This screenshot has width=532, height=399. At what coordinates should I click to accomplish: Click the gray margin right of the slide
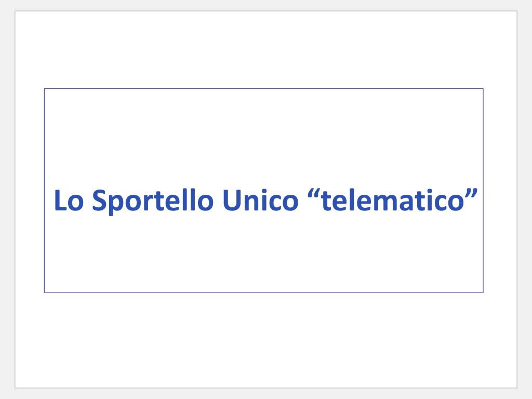click(x=525, y=199)
